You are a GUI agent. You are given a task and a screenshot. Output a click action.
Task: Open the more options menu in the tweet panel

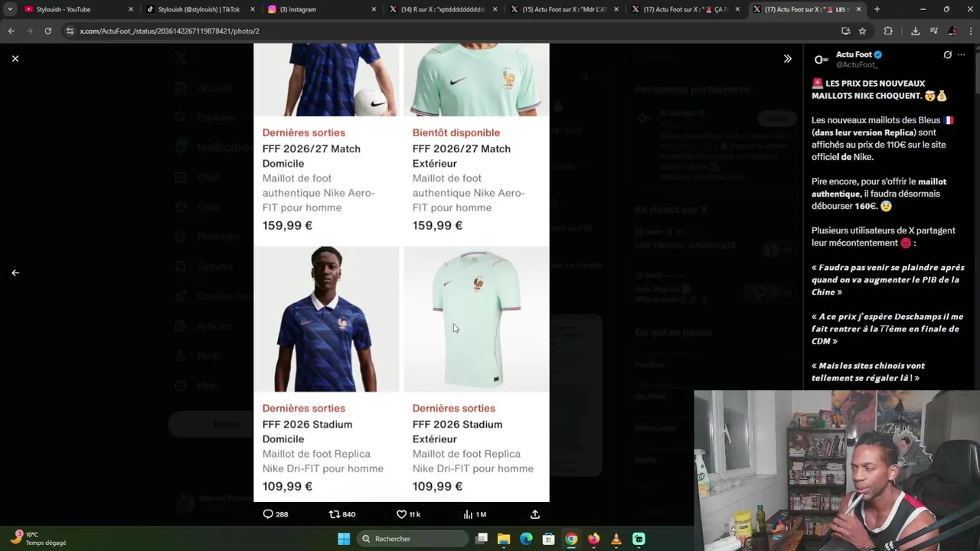[961, 55]
